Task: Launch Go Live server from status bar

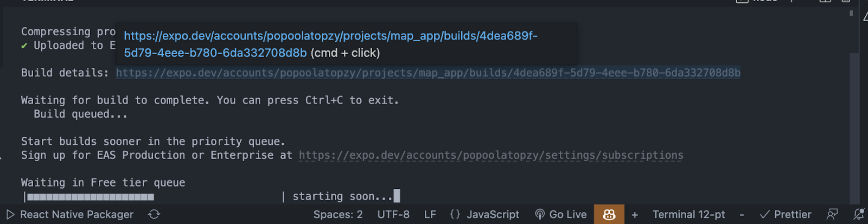Action: pos(560,214)
